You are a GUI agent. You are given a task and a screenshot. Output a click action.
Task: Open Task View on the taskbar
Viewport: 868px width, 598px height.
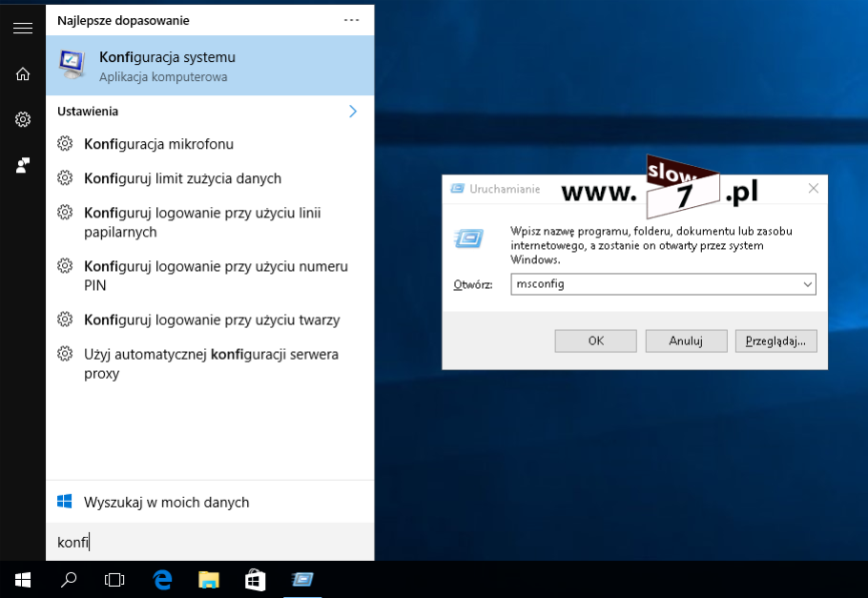114,580
